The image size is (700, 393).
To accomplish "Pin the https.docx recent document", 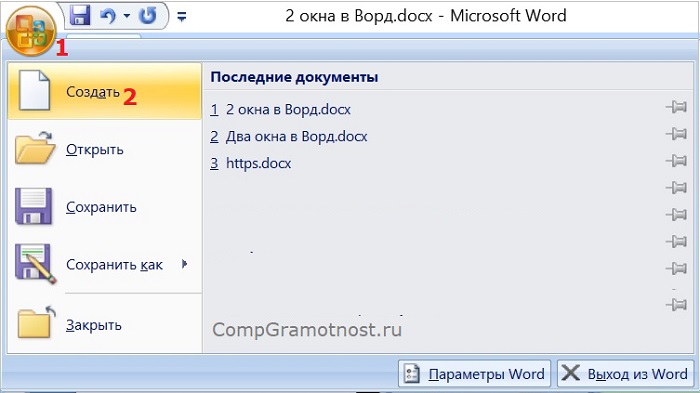I will (676, 161).
